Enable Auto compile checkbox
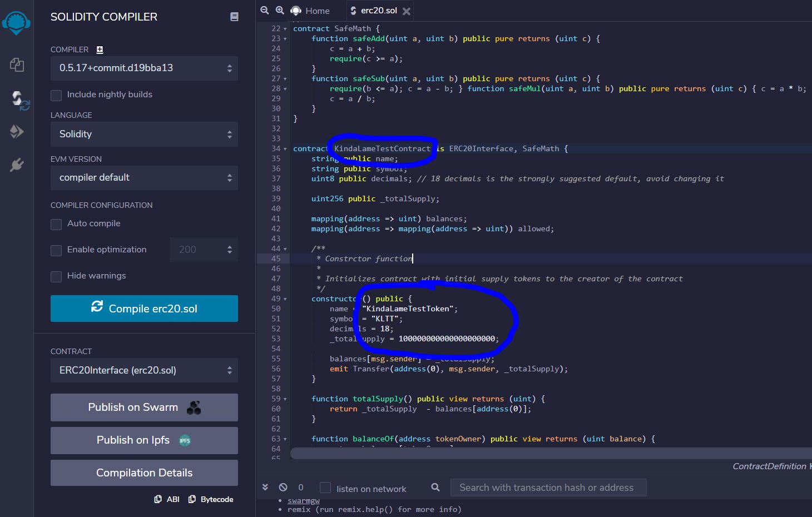Viewport: 812px width, 517px height. click(56, 224)
